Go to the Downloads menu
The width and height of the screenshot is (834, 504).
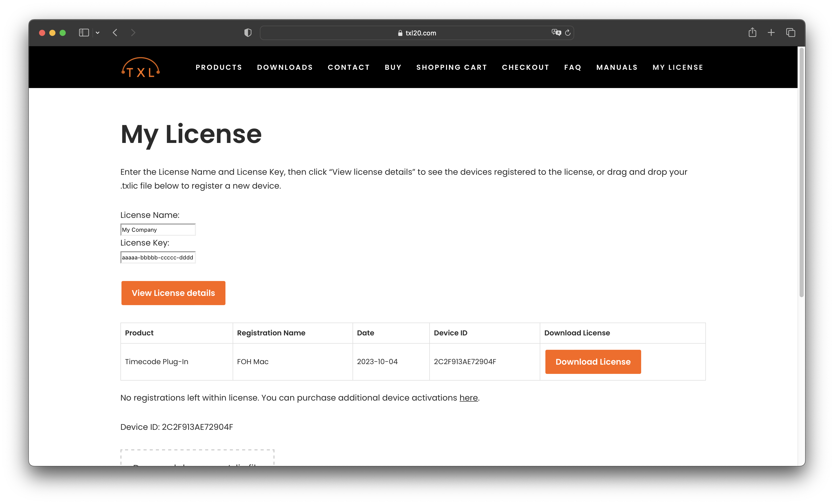[x=285, y=67]
